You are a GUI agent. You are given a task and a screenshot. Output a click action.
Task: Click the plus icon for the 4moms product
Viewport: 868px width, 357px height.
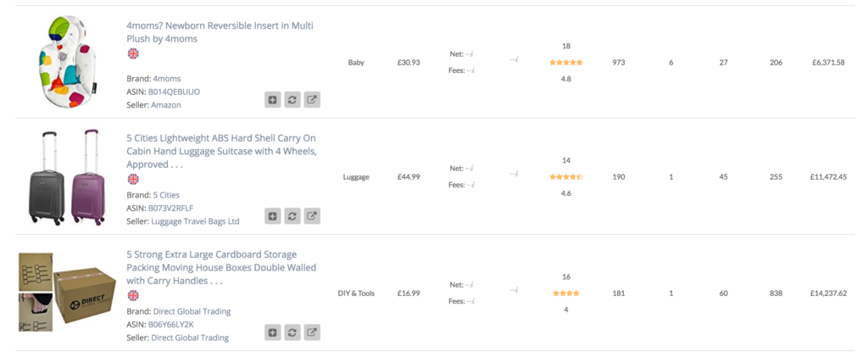(273, 100)
